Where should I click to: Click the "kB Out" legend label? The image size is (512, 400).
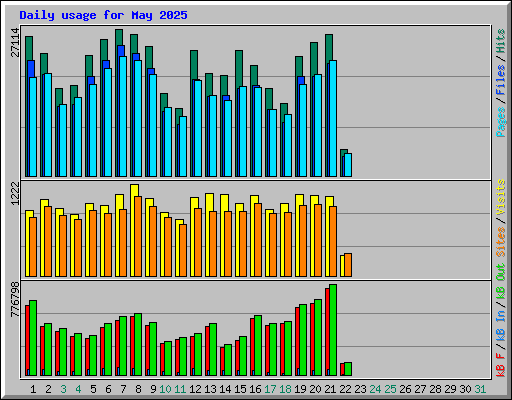coord(500,281)
